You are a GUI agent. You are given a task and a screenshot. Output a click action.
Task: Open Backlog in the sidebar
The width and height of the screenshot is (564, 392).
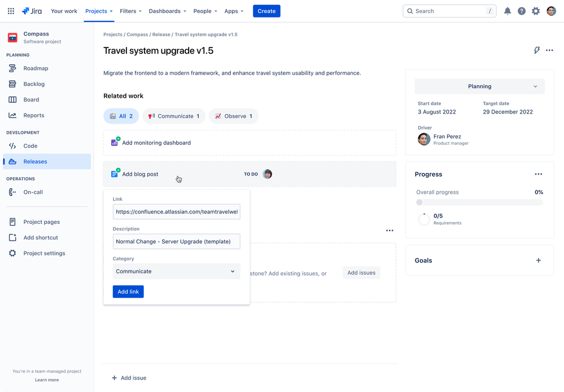pyautogui.click(x=47, y=84)
